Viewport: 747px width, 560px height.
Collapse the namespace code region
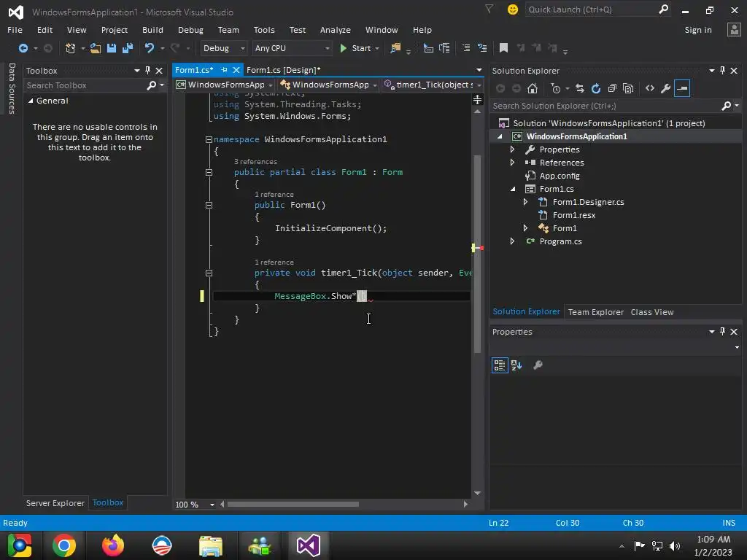coord(209,139)
